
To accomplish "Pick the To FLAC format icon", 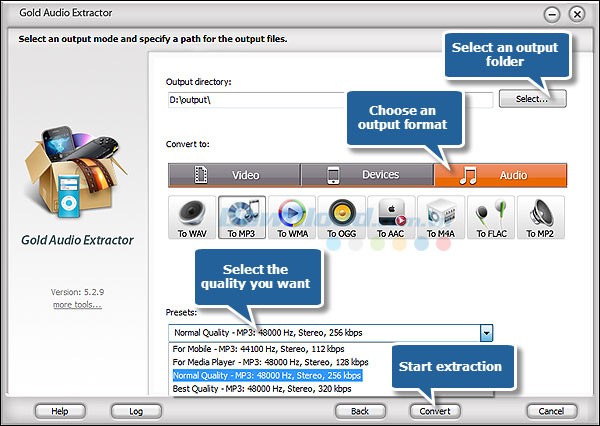I will pyautogui.click(x=492, y=217).
